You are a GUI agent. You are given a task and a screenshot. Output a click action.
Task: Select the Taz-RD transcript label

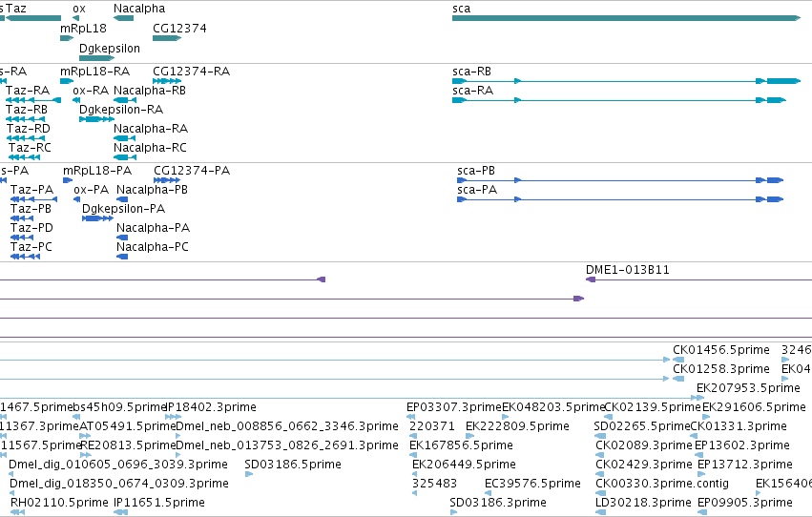pyautogui.click(x=29, y=129)
